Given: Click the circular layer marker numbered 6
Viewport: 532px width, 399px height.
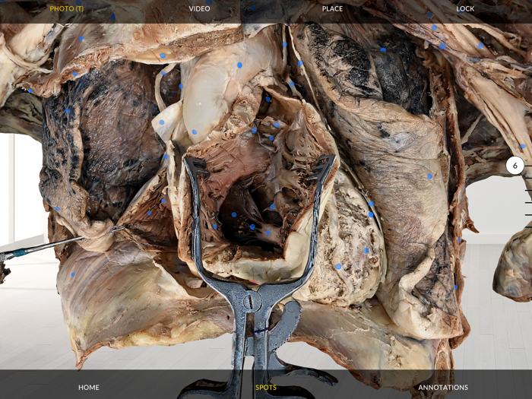Looking at the screenshot, I should 515,166.
